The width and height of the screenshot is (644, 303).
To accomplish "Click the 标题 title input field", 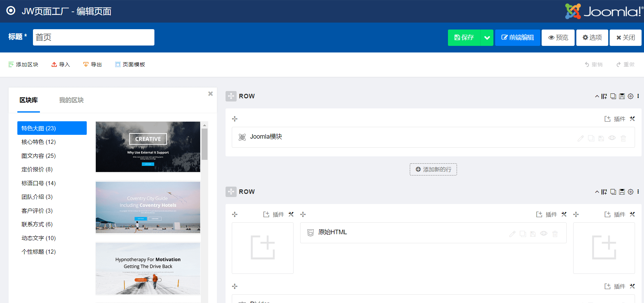I will pyautogui.click(x=94, y=37).
